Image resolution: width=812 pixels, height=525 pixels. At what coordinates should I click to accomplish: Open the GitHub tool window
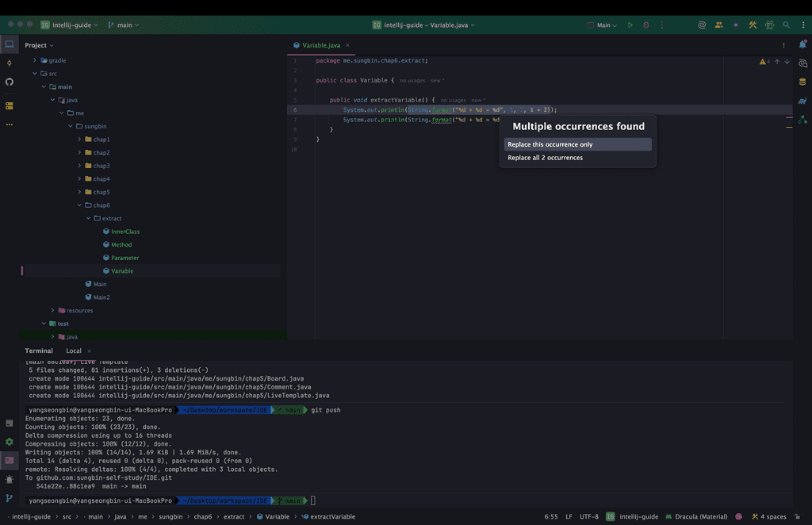pos(10,82)
